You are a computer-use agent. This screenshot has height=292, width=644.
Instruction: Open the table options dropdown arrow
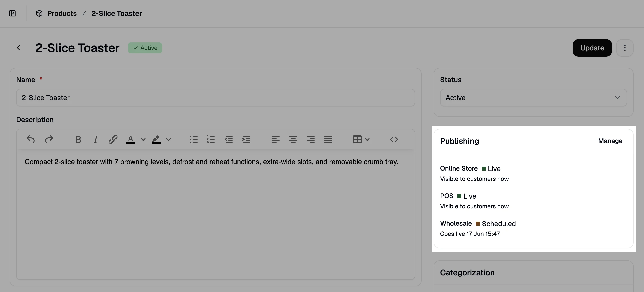tap(367, 139)
